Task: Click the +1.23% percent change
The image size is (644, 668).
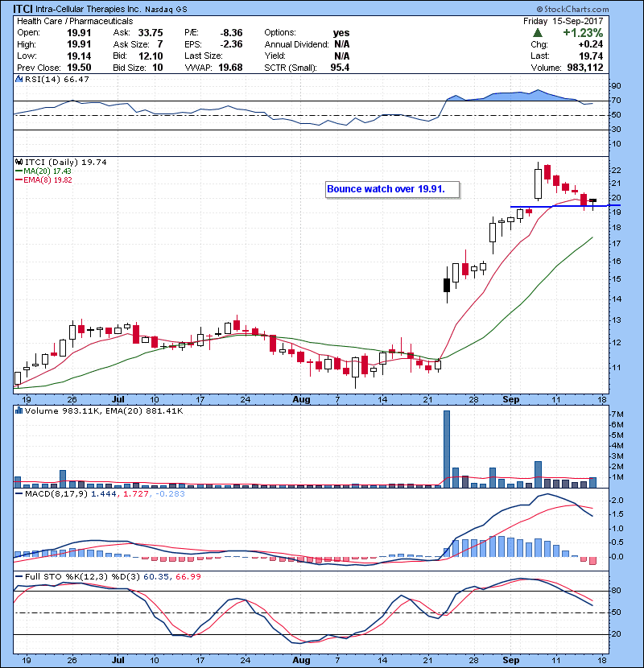Action: click(583, 33)
